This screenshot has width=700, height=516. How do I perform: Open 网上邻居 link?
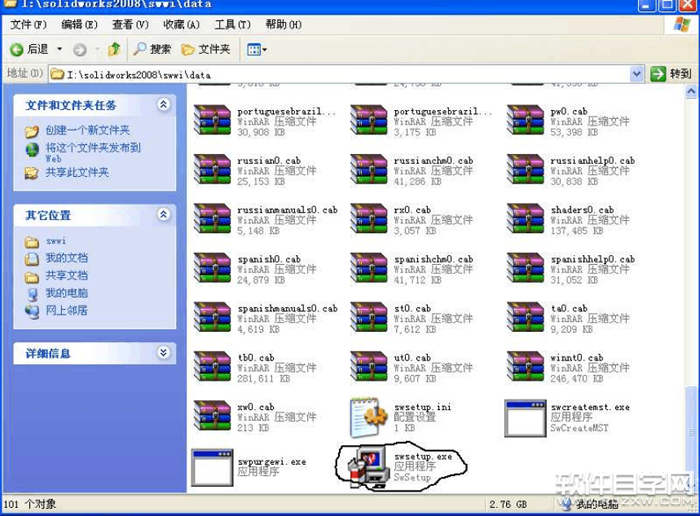point(67,310)
